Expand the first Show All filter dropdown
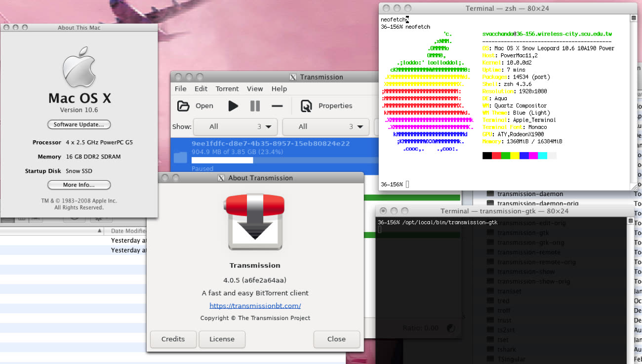This screenshot has width=642, height=364. pos(235,127)
